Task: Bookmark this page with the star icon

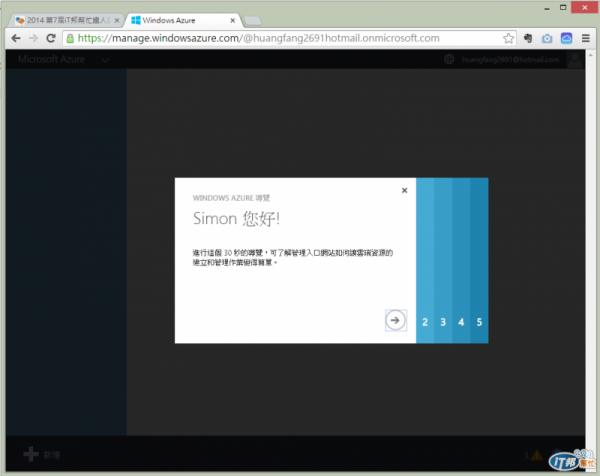Action: 509,38
